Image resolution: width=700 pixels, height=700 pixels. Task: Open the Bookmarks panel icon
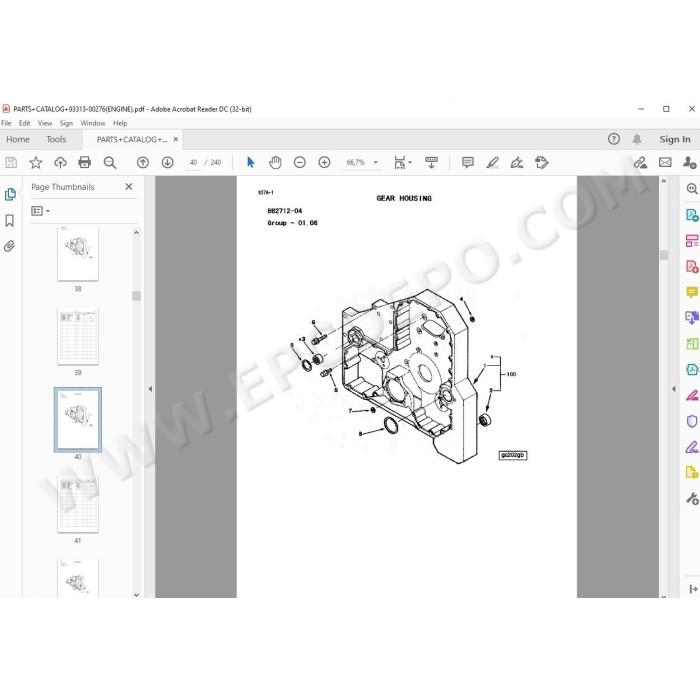(9, 220)
